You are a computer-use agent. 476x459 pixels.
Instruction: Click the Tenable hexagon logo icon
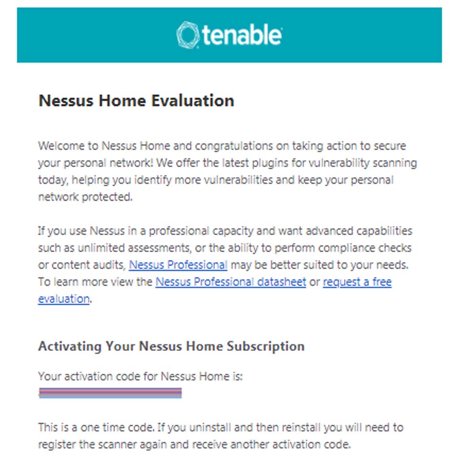tap(187, 35)
